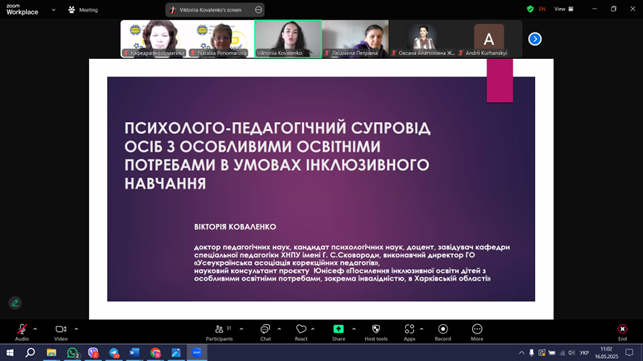Select Nataliia Ponomarova's video thumbnail
This screenshot has width=643, height=361.
[x=222, y=39]
